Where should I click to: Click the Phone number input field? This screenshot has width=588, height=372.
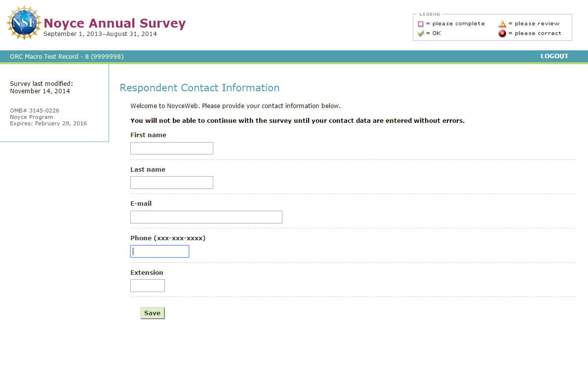click(159, 252)
